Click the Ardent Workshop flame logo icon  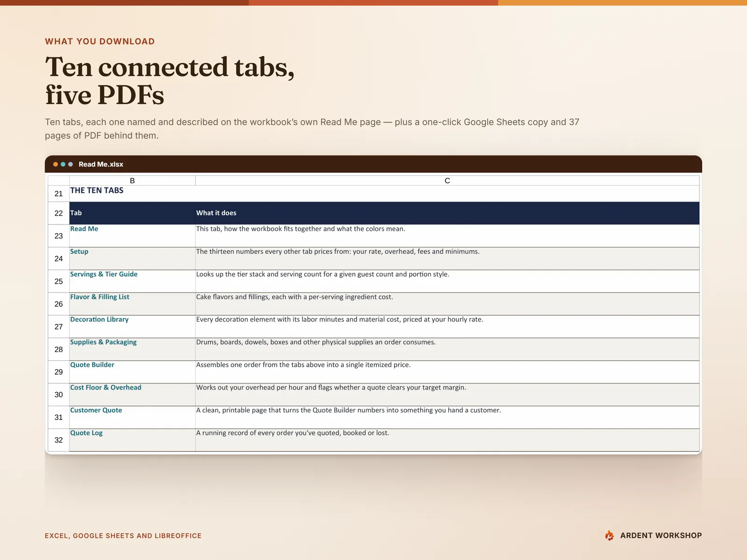(609, 535)
